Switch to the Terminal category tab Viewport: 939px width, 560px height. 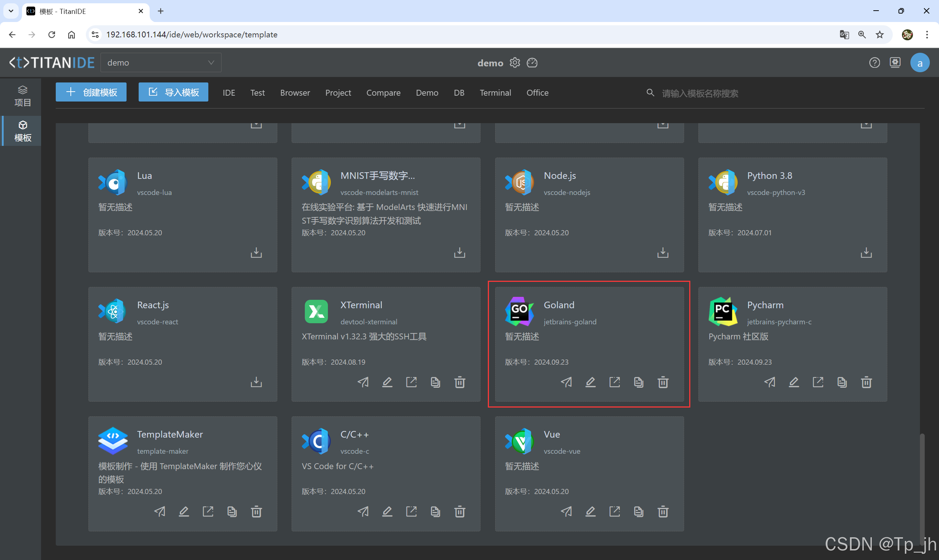[495, 93]
